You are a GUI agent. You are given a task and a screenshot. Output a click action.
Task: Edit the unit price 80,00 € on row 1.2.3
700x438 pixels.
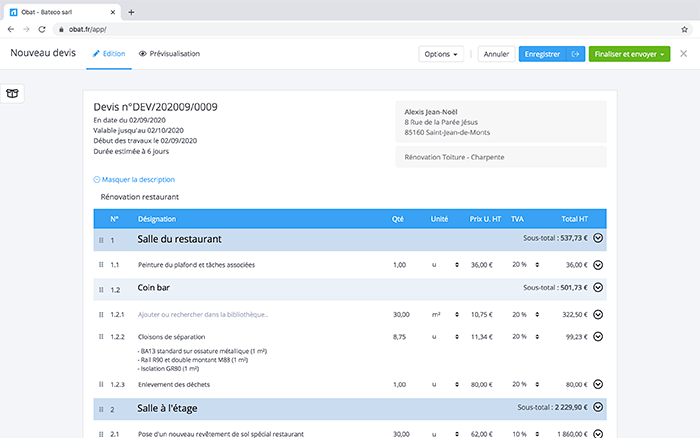(x=482, y=384)
